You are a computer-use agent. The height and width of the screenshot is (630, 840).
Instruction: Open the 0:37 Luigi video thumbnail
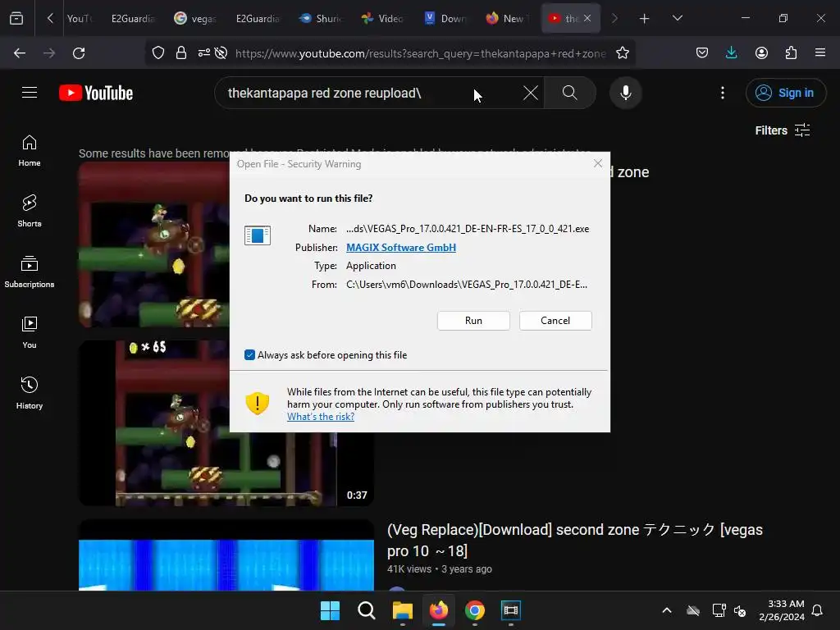tap(226, 423)
